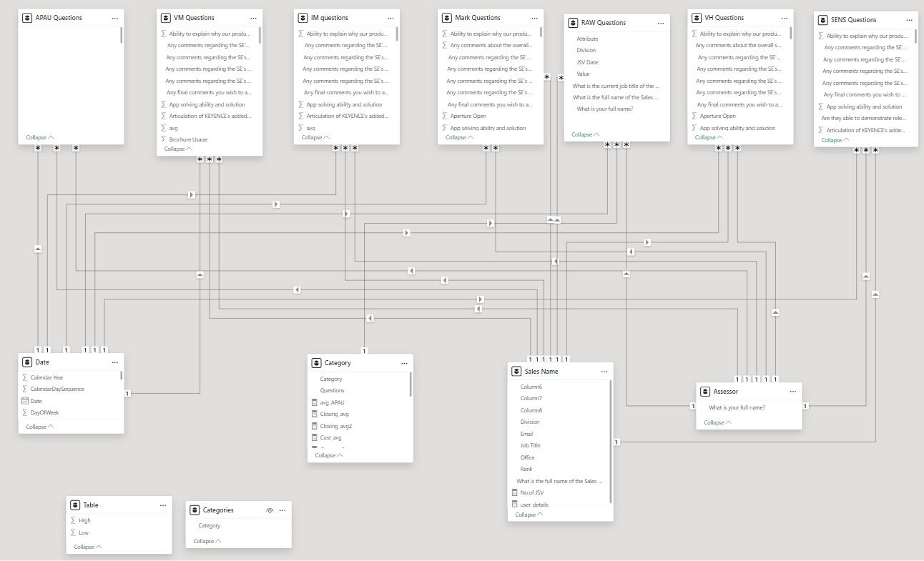Collapse the VM Questions table card
Screen dimensions: 924x561
[178, 149]
